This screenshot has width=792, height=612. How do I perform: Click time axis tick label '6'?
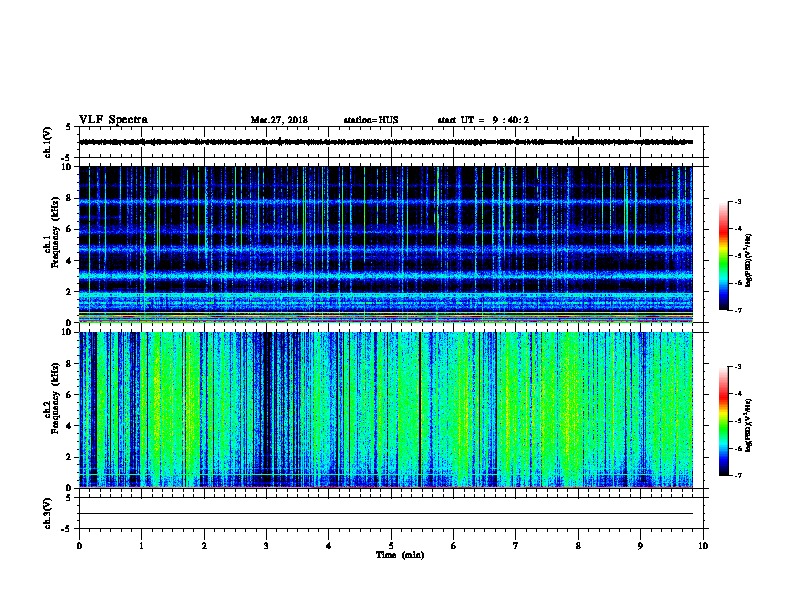[454, 546]
